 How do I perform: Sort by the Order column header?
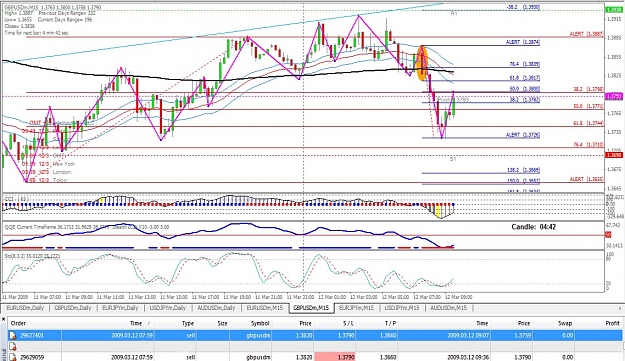tap(18, 323)
